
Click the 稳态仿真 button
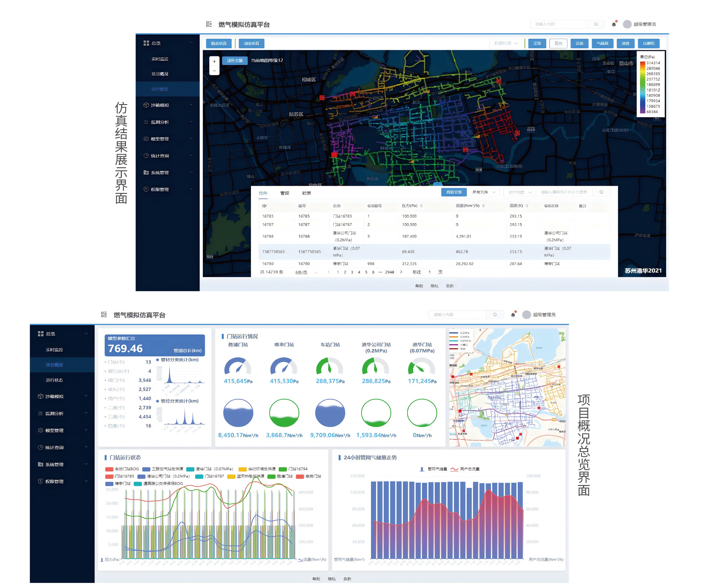click(x=219, y=43)
